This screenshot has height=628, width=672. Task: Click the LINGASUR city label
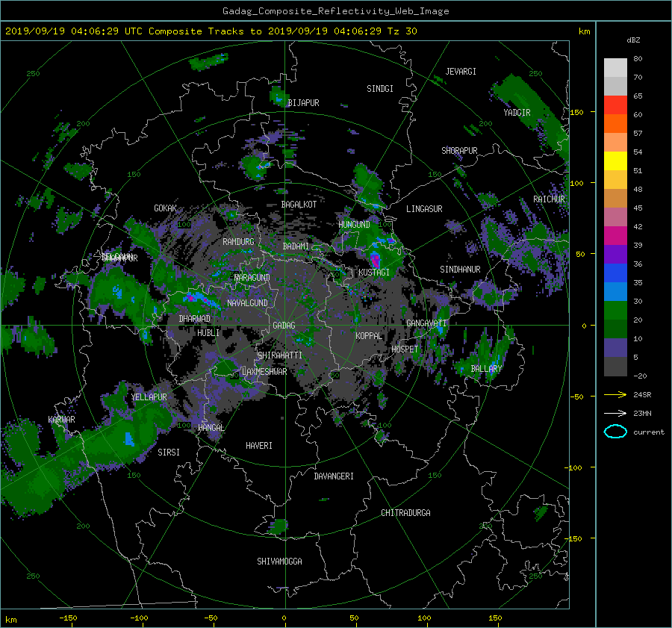pyautogui.click(x=424, y=209)
